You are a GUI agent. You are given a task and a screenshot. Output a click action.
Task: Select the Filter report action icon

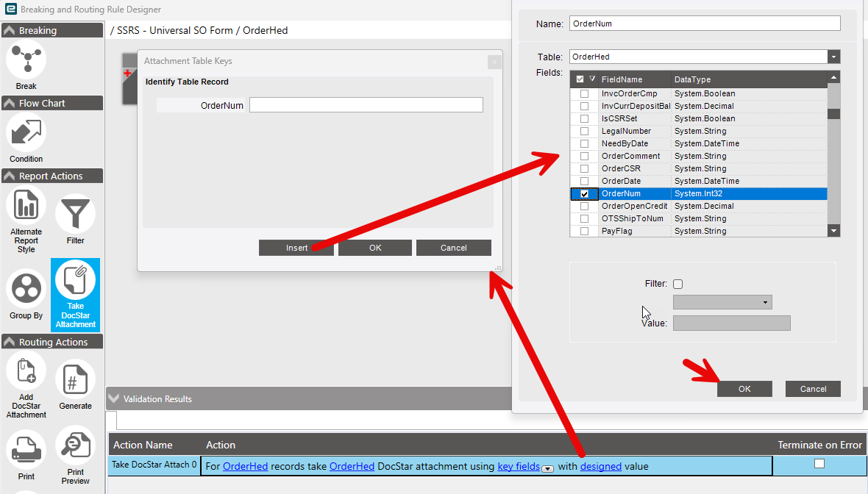pyautogui.click(x=75, y=214)
